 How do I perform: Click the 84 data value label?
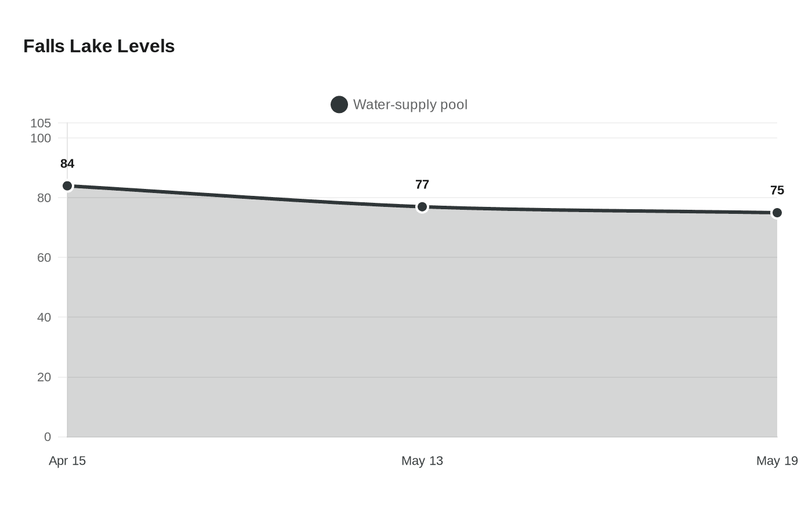[67, 163]
